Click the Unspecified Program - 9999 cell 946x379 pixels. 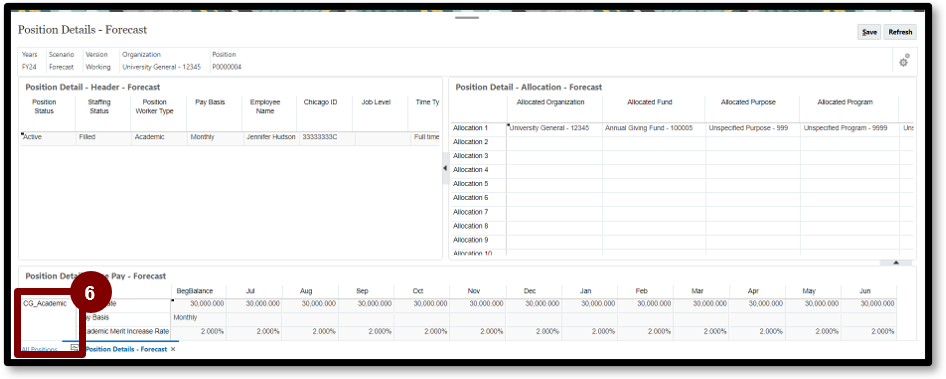[849, 129]
